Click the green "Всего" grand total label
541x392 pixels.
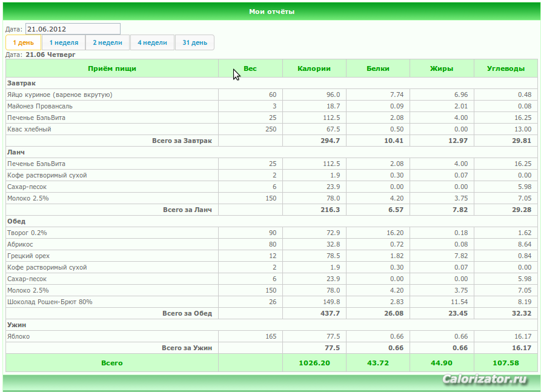click(x=112, y=363)
